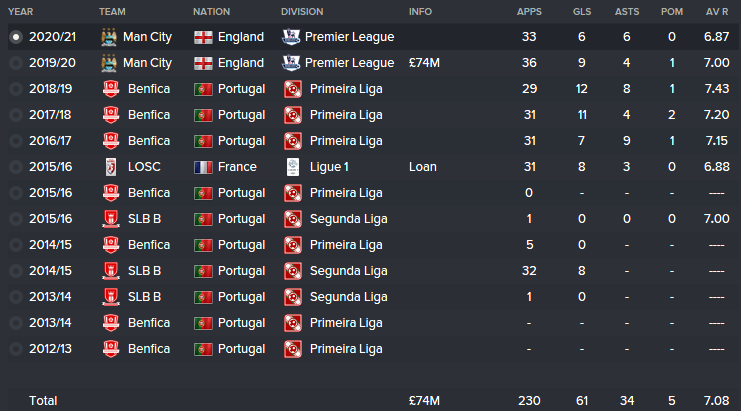This screenshot has height=411, width=741.
Task: Open Segunda Liga link in 2014/15 row
Action: [349, 271]
